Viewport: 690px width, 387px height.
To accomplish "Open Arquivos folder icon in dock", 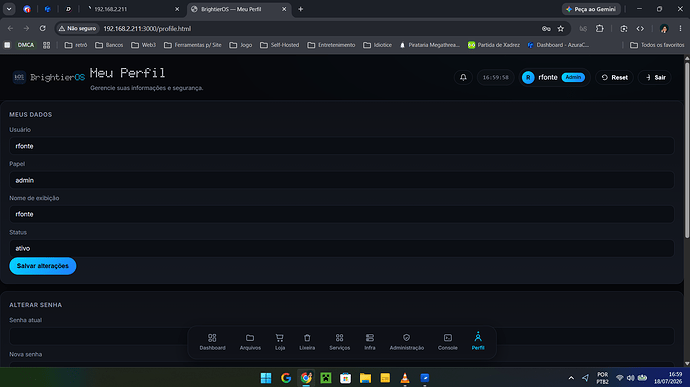I will point(250,342).
